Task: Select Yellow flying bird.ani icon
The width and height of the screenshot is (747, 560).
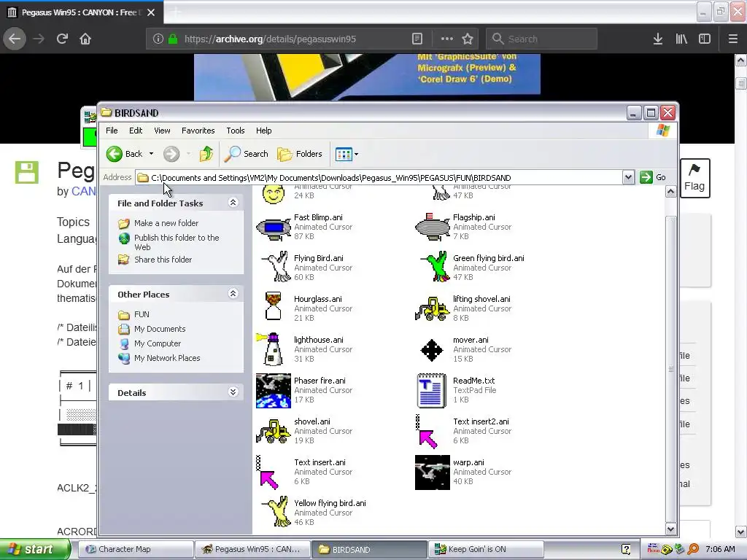Action: point(276,511)
